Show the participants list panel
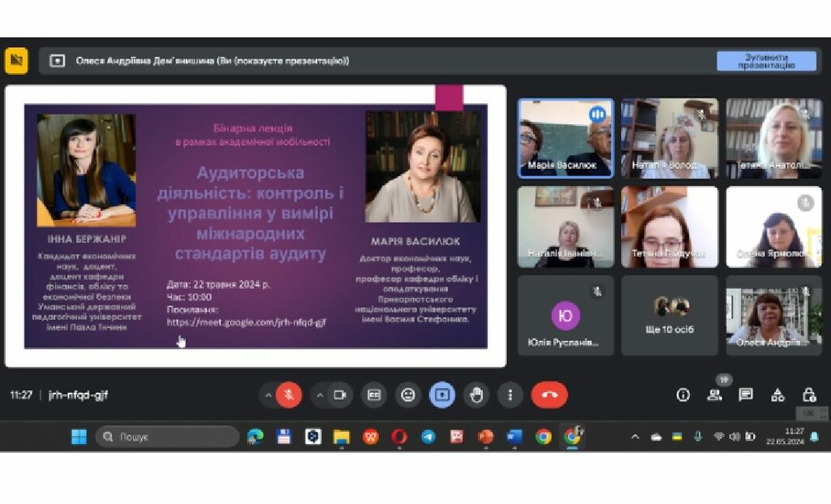Image resolution: width=831 pixels, height=504 pixels. click(x=714, y=395)
